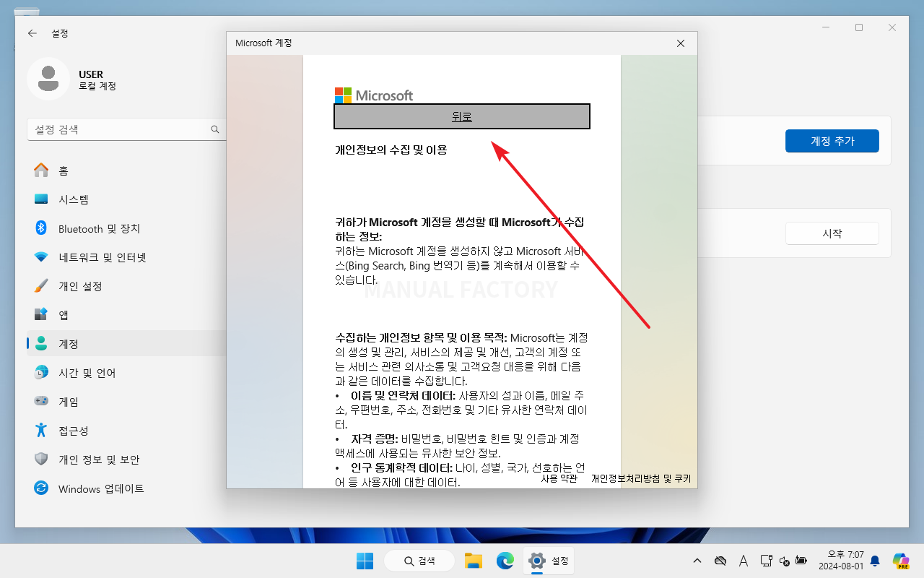The image size is (924, 578).
Task: Select 개인 설정 in the sidebar
Action: point(126,286)
